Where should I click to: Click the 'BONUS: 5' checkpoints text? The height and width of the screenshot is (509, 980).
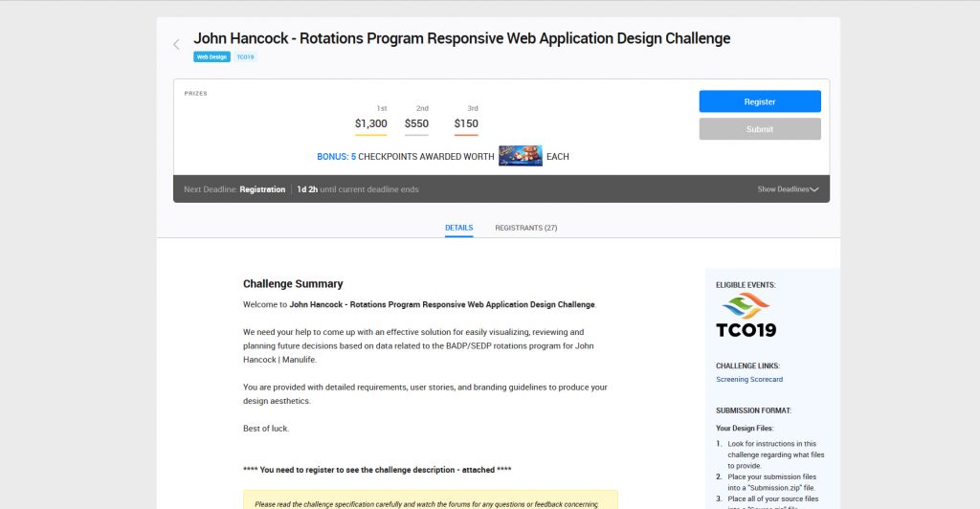(x=336, y=157)
